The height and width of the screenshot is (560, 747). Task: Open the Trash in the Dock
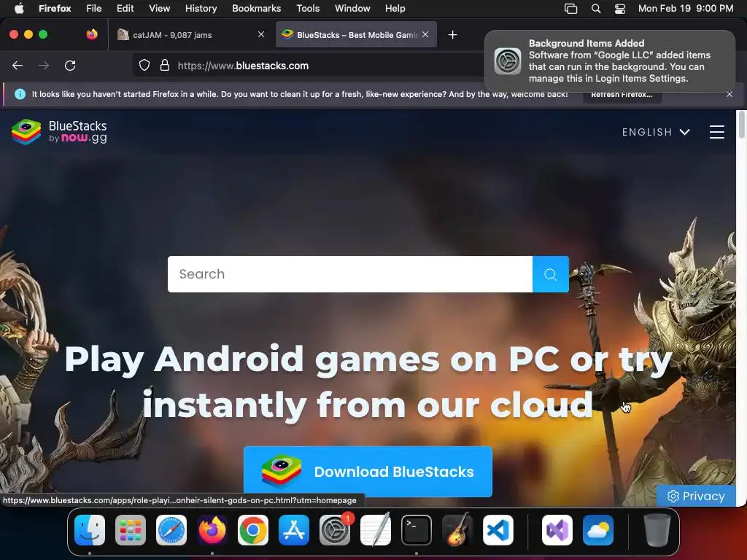click(657, 530)
